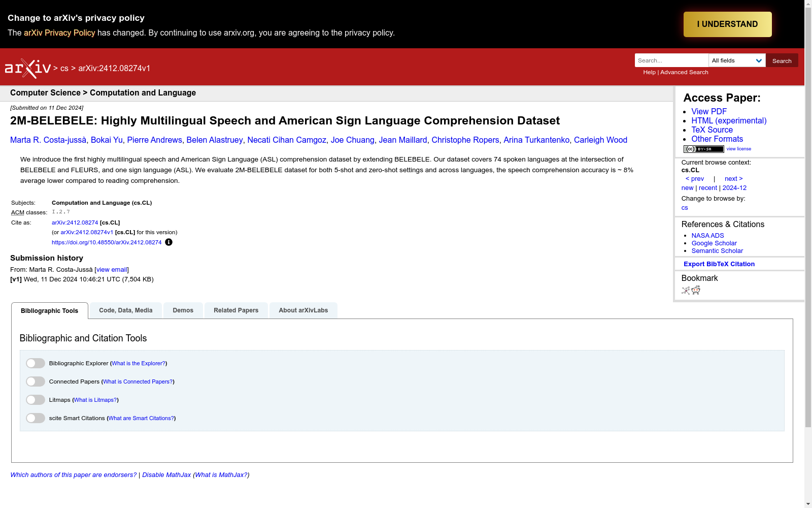Open the Related Papers tab
This screenshot has width=812, height=508.
pos(235,310)
